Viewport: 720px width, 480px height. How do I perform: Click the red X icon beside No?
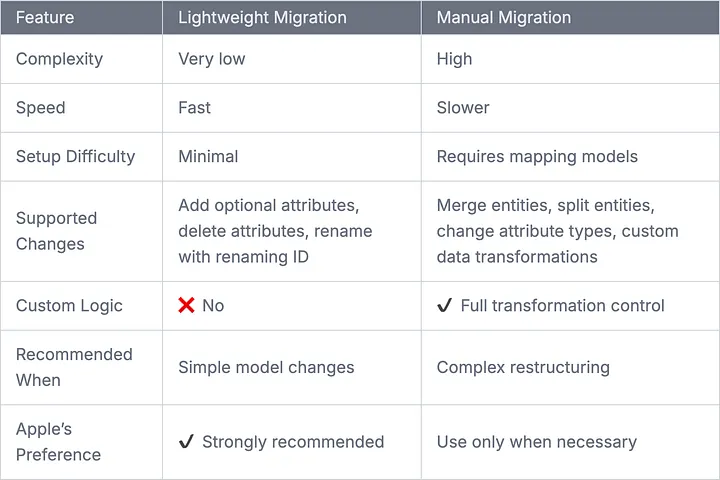click(x=186, y=305)
